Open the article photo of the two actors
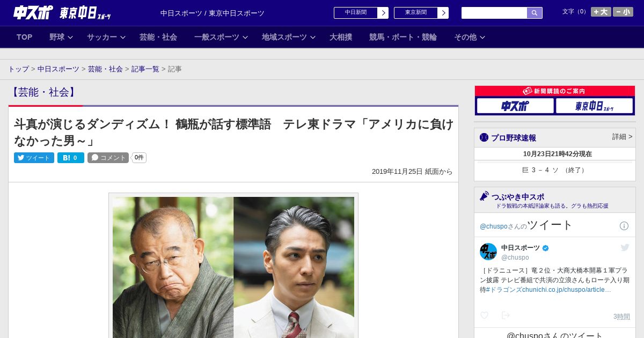 (233, 267)
